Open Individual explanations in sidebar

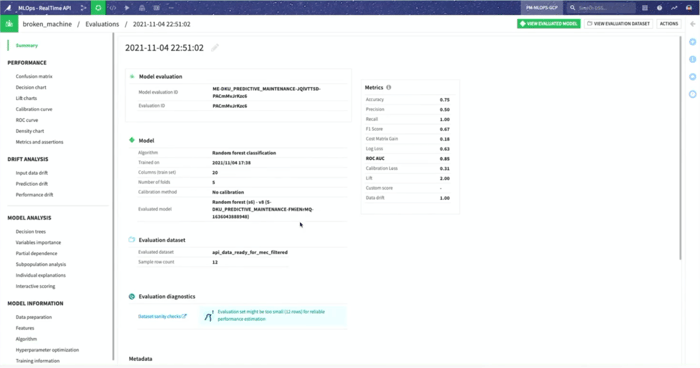41,276
